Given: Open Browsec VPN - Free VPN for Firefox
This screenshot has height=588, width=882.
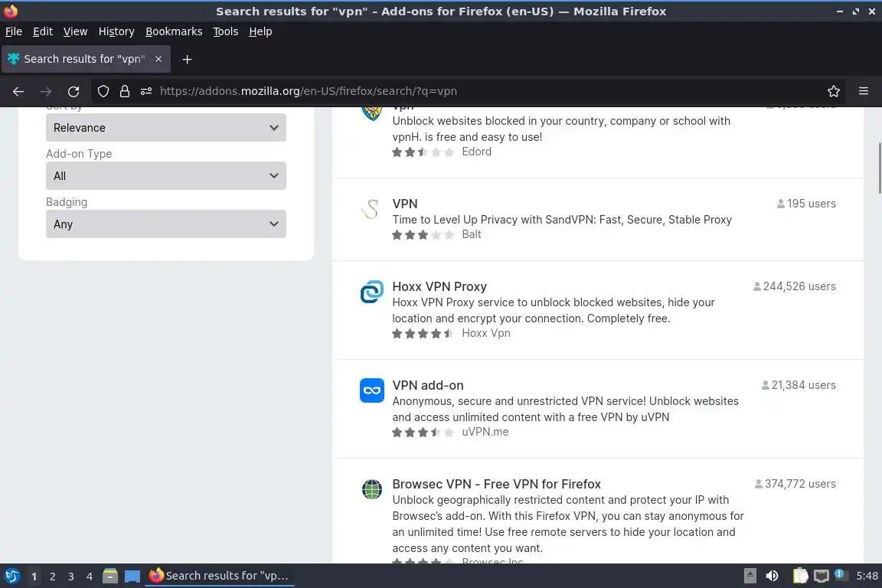Looking at the screenshot, I should coord(497,484).
